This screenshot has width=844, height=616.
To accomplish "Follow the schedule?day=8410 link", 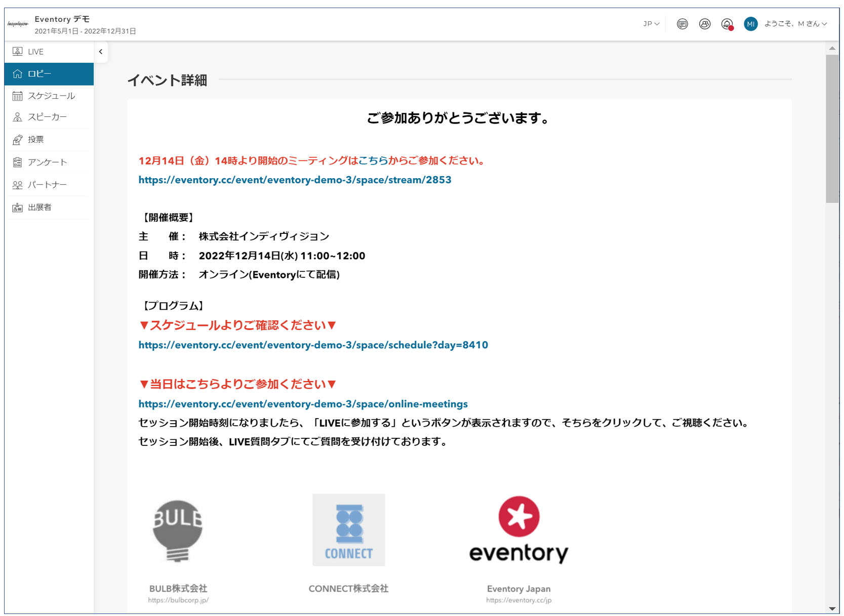I will (x=313, y=345).
